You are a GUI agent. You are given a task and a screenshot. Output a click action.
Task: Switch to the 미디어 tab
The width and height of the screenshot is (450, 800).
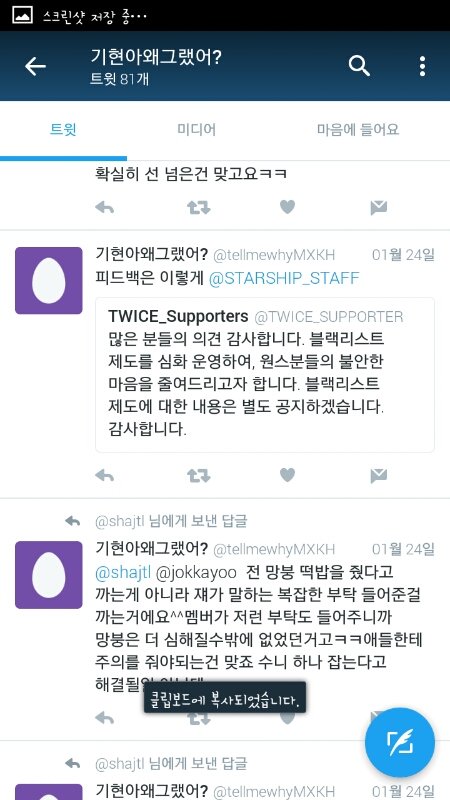pyautogui.click(x=196, y=130)
